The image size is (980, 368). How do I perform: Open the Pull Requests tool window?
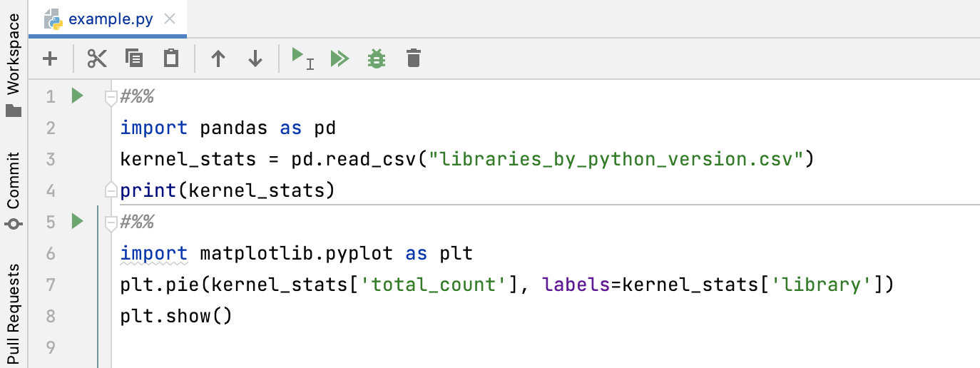(x=13, y=315)
